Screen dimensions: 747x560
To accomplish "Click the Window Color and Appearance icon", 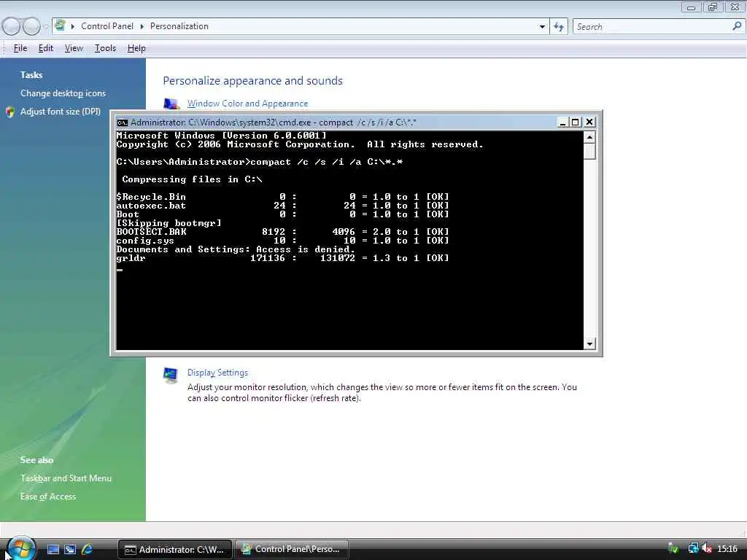I will (171, 104).
